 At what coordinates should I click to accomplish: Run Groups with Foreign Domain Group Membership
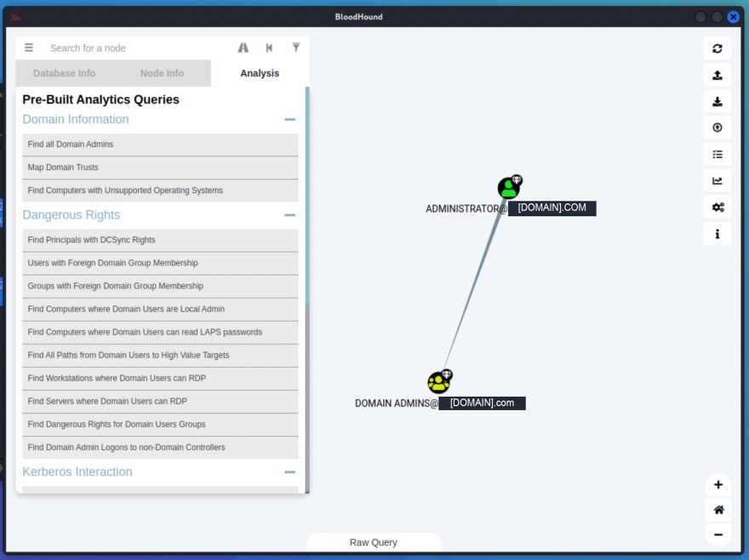pyautogui.click(x=161, y=286)
